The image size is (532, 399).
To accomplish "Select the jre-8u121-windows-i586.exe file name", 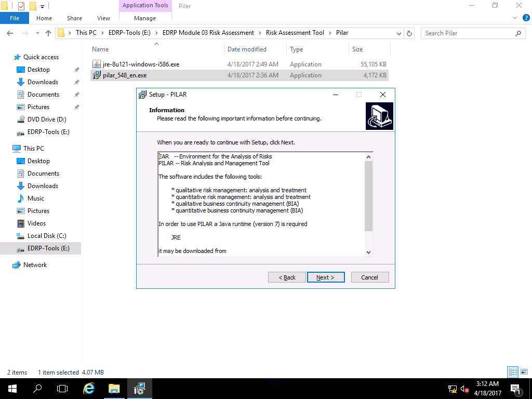I will [x=141, y=64].
